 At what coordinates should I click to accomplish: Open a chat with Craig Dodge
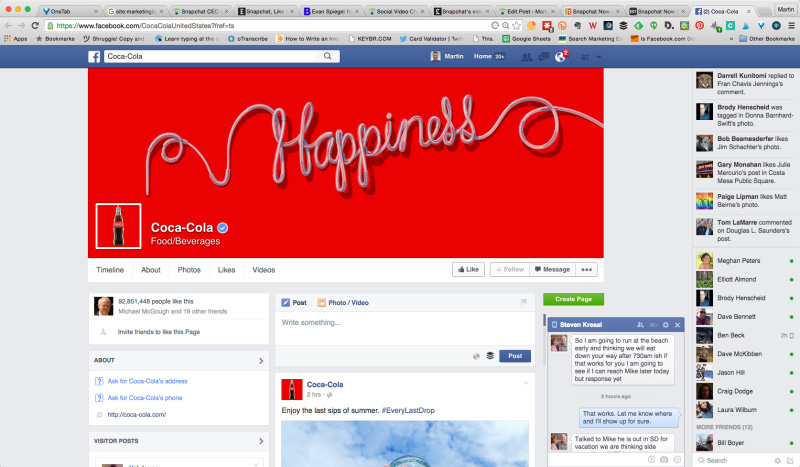(745, 391)
